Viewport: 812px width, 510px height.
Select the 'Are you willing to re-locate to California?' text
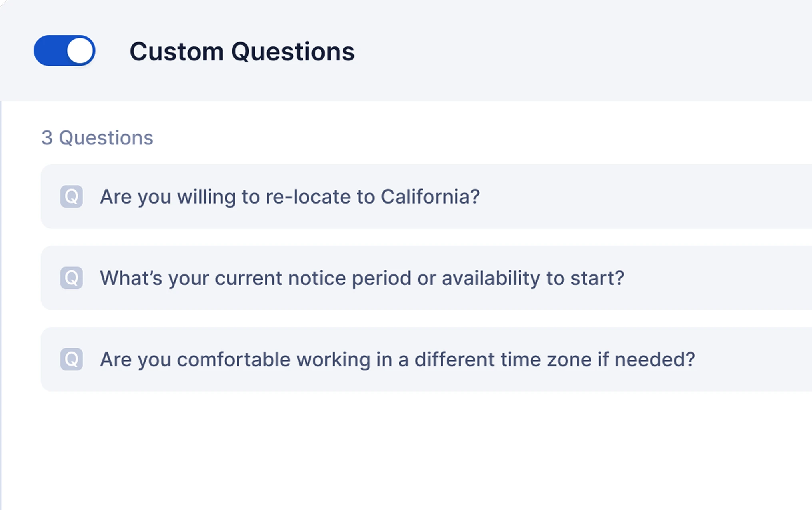(x=290, y=197)
